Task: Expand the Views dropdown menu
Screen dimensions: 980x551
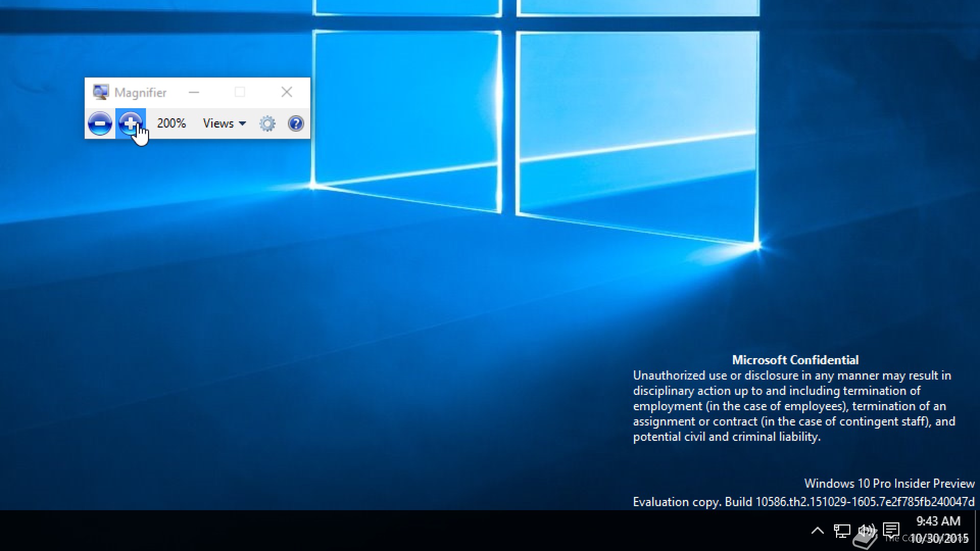Action: pyautogui.click(x=225, y=123)
